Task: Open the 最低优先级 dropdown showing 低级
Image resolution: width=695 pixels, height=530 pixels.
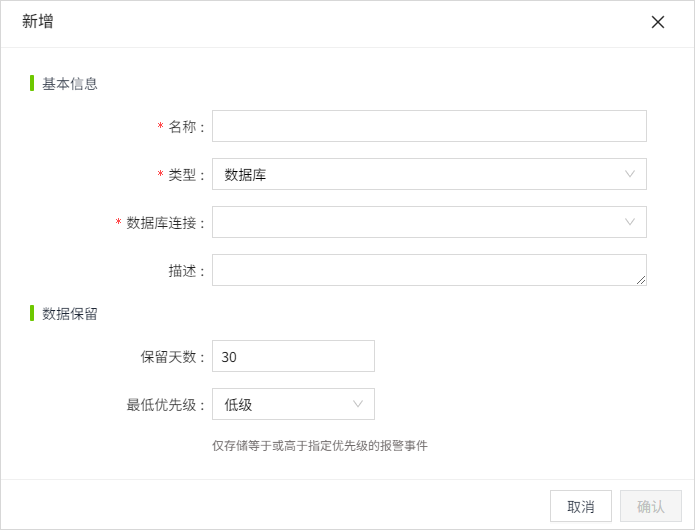Action: tap(285, 404)
